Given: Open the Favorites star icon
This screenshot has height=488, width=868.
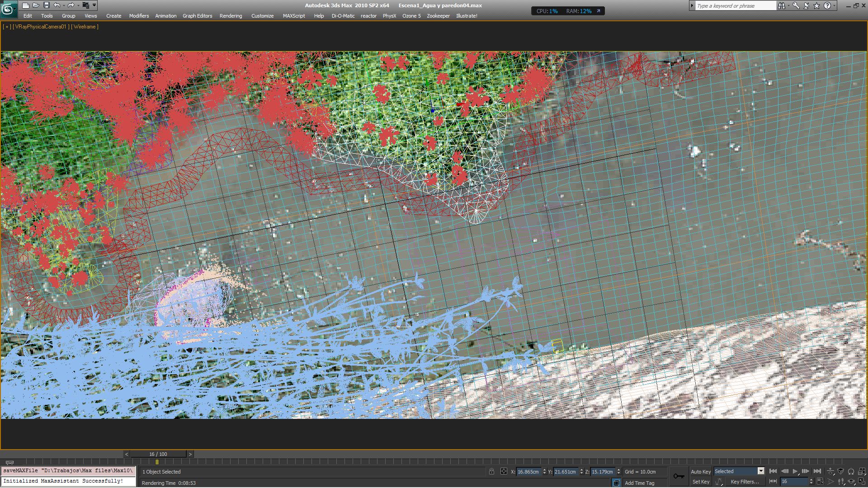Looking at the screenshot, I should (816, 5).
